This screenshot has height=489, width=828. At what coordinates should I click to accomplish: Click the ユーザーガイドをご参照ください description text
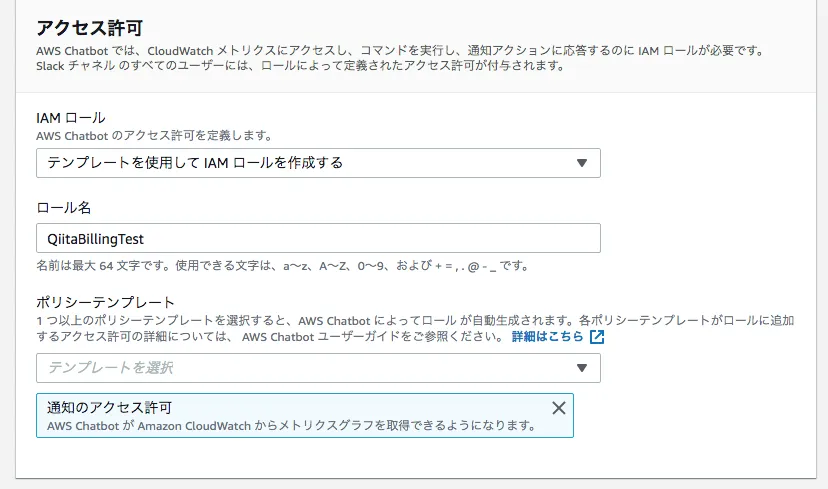click(x=400, y=337)
